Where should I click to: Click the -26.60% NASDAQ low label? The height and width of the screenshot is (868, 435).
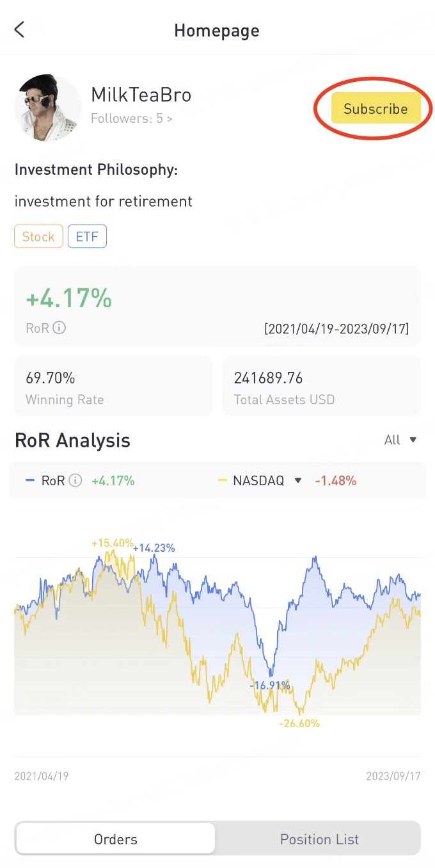299,723
